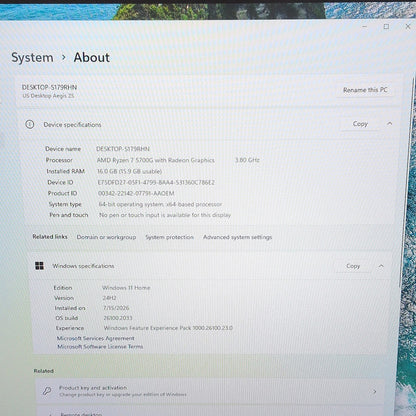Open Domain or workgroup link
Image resolution: width=416 pixels, height=416 pixels.
[106, 237]
